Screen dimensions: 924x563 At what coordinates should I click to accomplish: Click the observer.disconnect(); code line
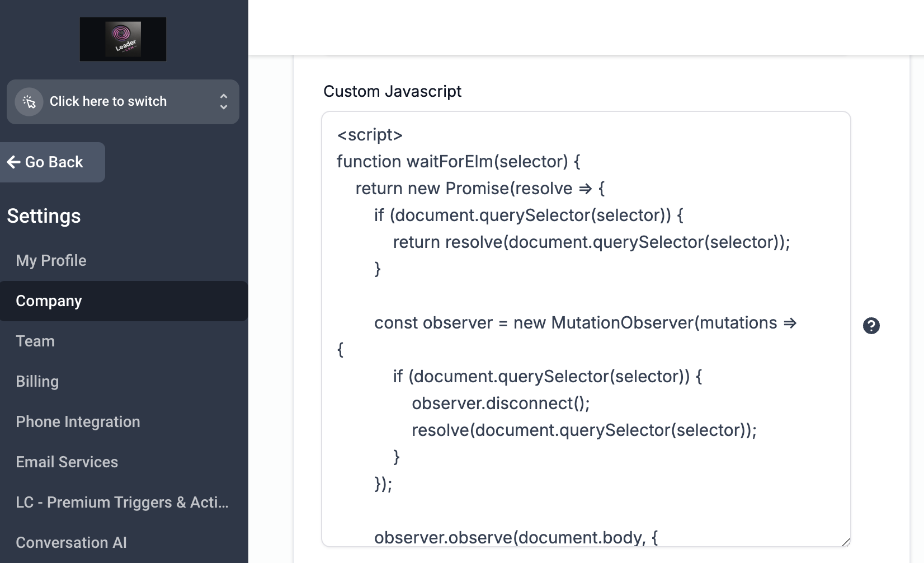pos(501,404)
